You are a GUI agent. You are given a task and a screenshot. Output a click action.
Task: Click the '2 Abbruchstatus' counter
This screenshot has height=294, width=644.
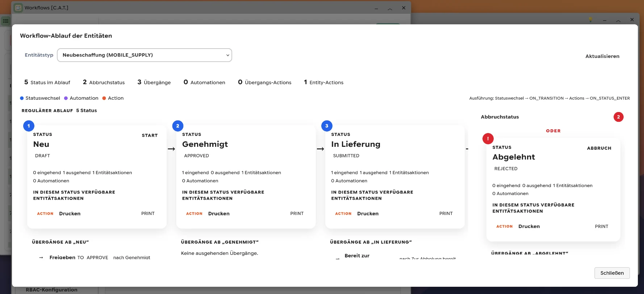tap(104, 82)
